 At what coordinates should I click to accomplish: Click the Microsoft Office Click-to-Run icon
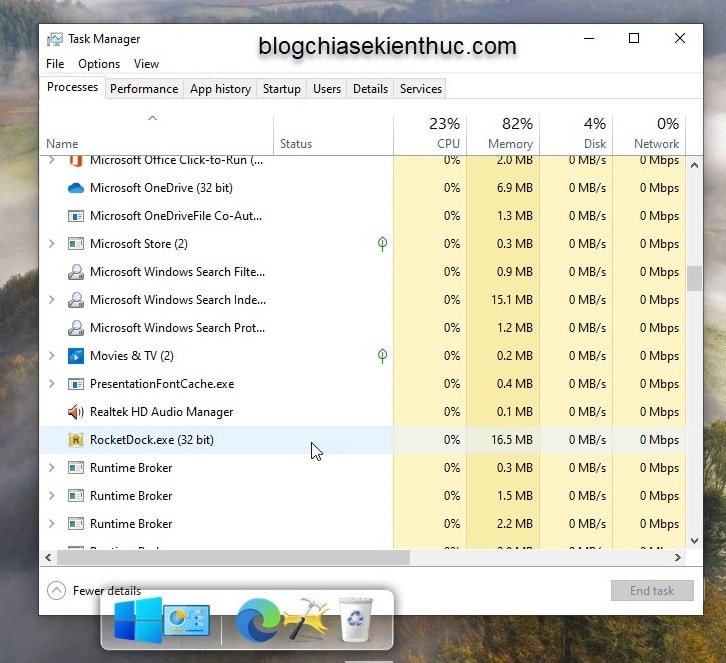(76, 161)
